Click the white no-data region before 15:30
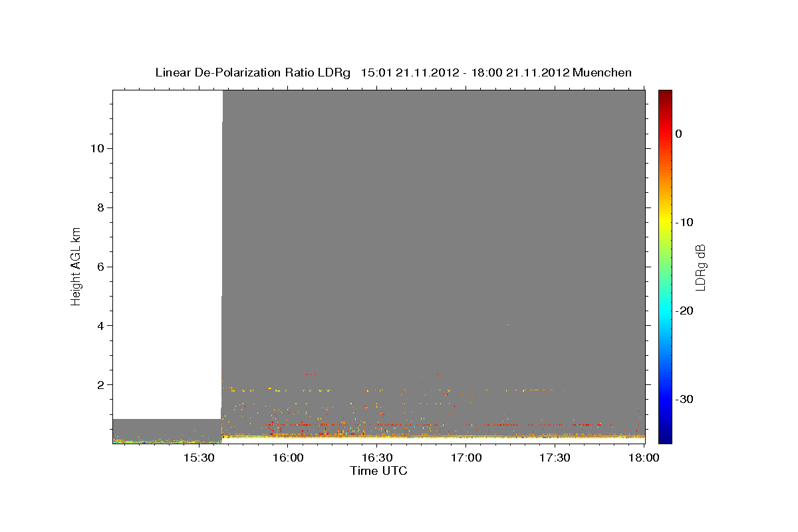This screenshot has height=532, width=798. (x=167, y=254)
